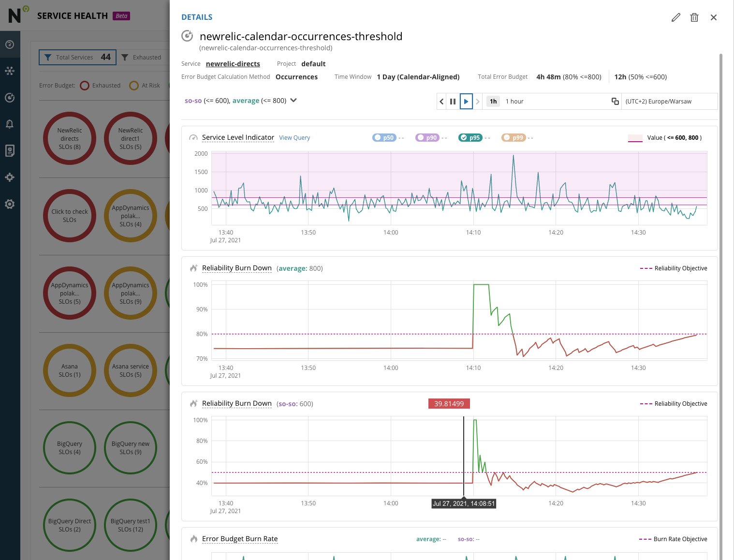Image resolution: width=734 pixels, height=560 pixels.
Task: Open the integrations sidebar icon
Action: click(x=10, y=177)
